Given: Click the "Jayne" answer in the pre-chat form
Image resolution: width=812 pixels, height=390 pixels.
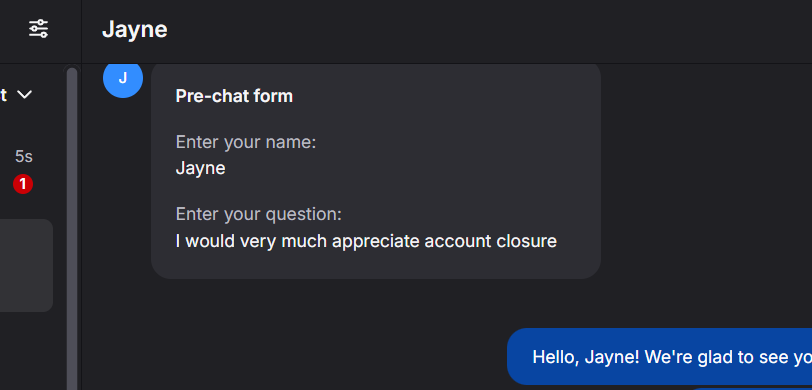Looking at the screenshot, I should pos(200,168).
